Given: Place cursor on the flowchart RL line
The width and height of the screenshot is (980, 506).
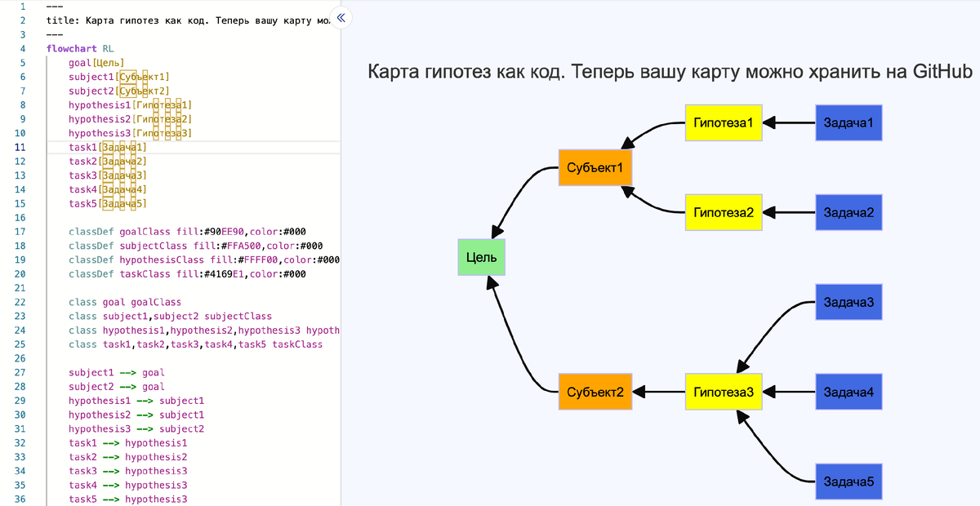Looking at the screenshot, I should 80,48.
